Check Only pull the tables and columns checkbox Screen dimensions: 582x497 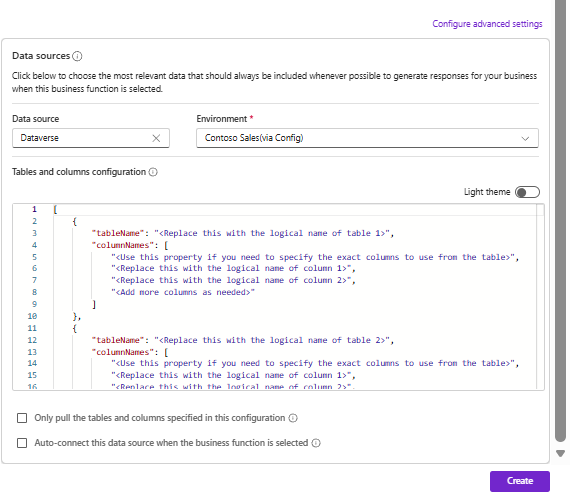[x=22, y=418]
